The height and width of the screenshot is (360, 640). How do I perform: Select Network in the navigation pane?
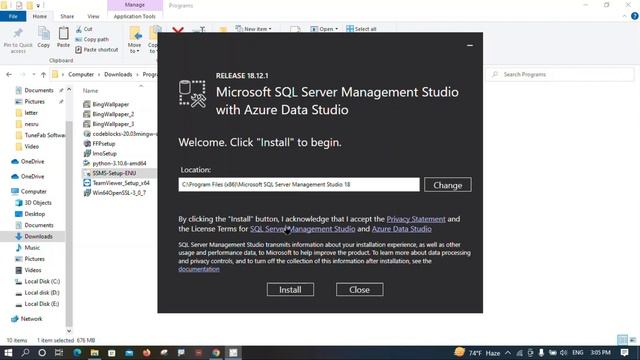coord(27,318)
